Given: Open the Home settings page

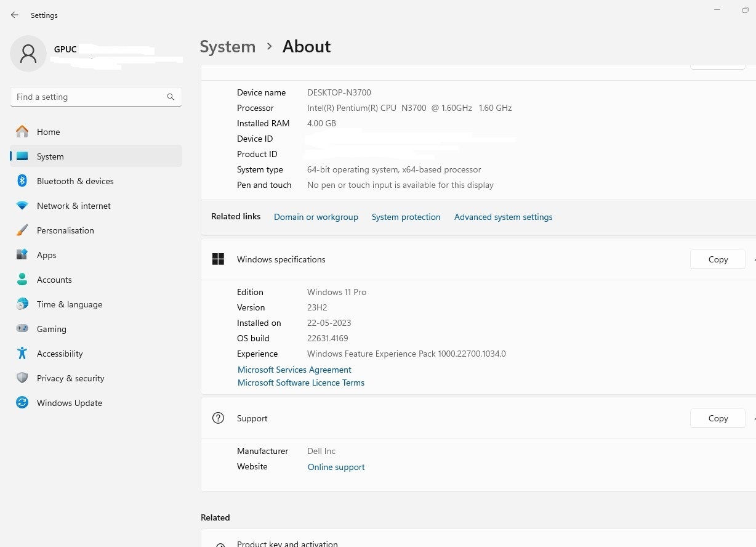Looking at the screenshot, I should point(96,132).
